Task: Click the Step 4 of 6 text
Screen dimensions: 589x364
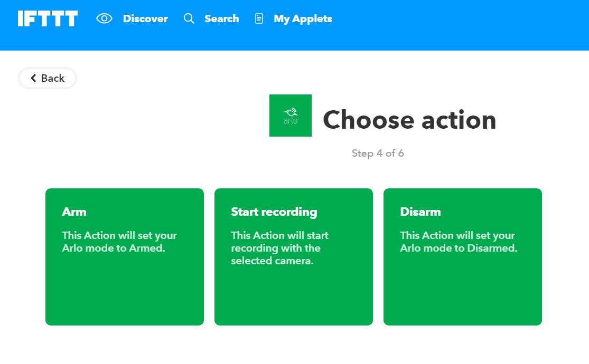Action: [x=378, y=153]
